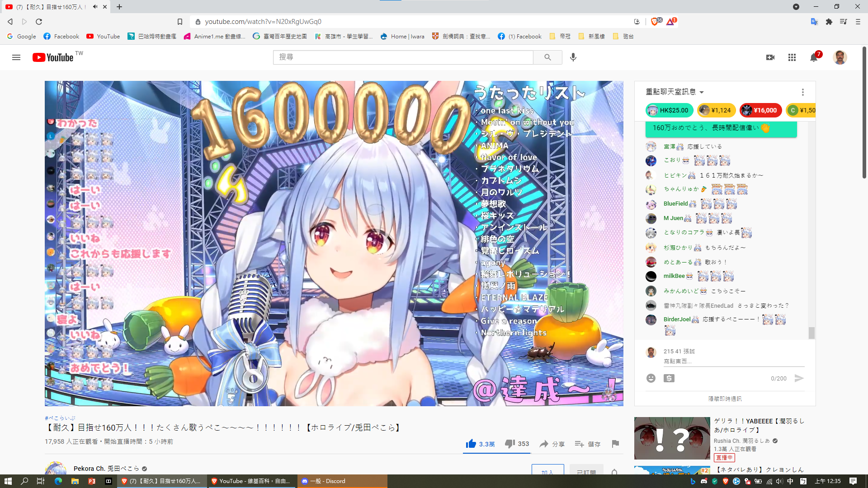This screenshot has height=488, width=868.
Task: Click the voice search microphone icon
Action: (573, 57)
